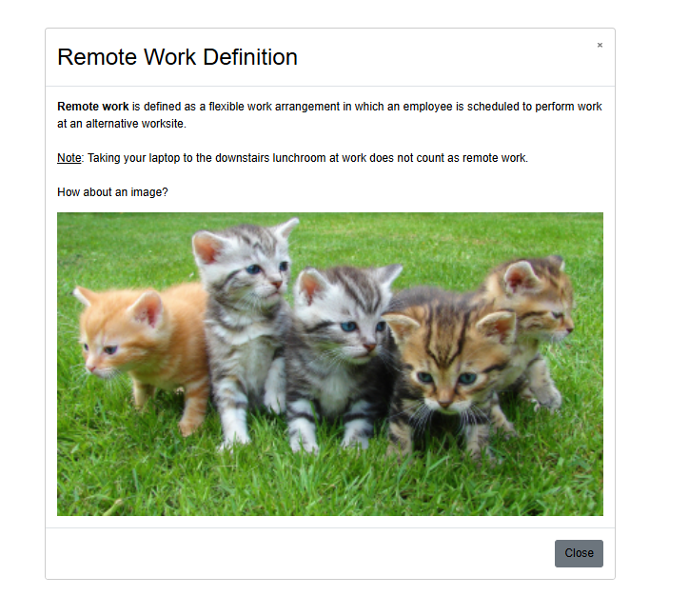Dismiss the modal with the × icon
689x616 pixels.
point(600,46)
